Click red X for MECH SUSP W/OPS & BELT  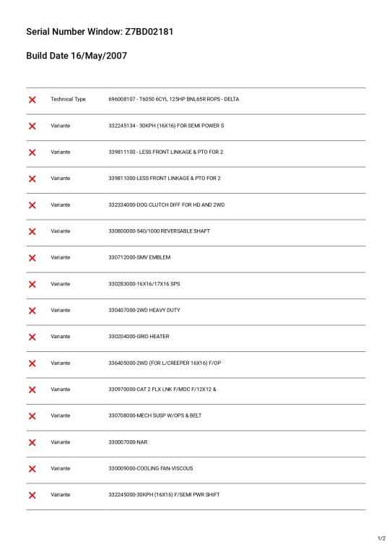pos(32,416)
